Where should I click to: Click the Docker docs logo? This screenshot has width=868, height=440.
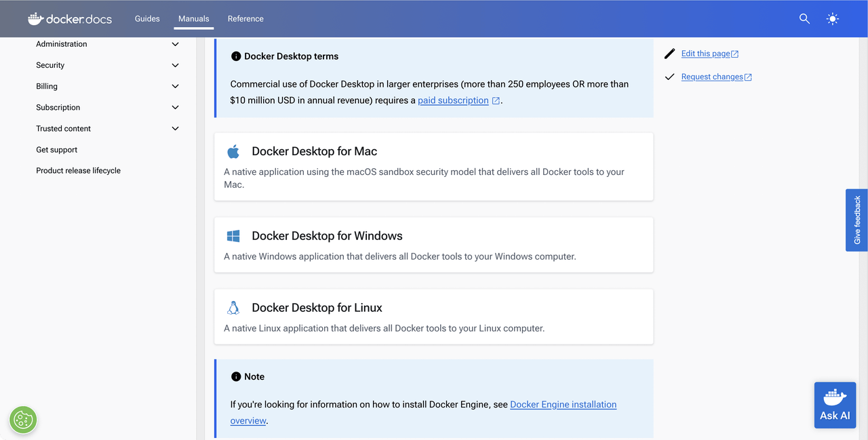click(x=69, y=19)
